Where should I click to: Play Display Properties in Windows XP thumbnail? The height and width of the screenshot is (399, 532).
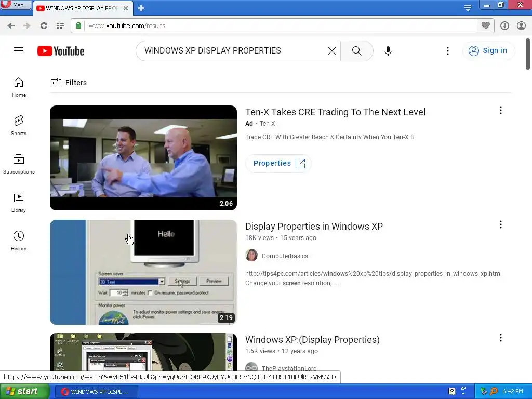click(143, 272)
